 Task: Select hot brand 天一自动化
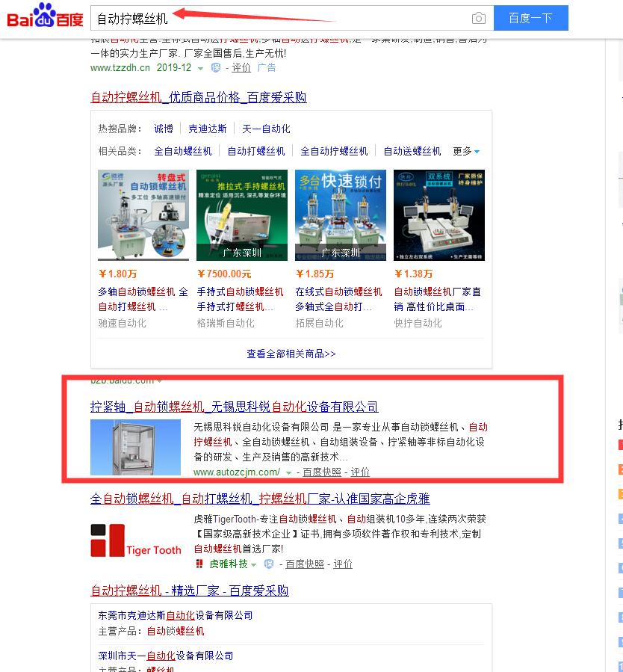(x=266, y=129)
